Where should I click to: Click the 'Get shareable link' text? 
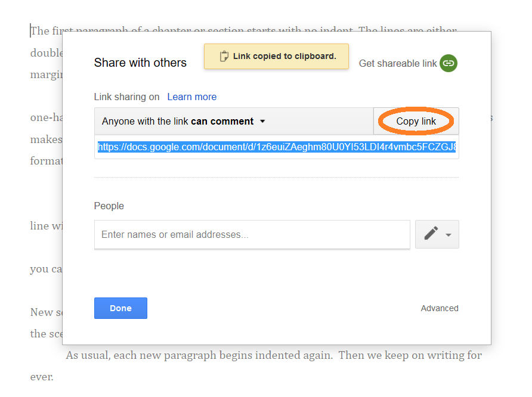click(x=397, y=63)
